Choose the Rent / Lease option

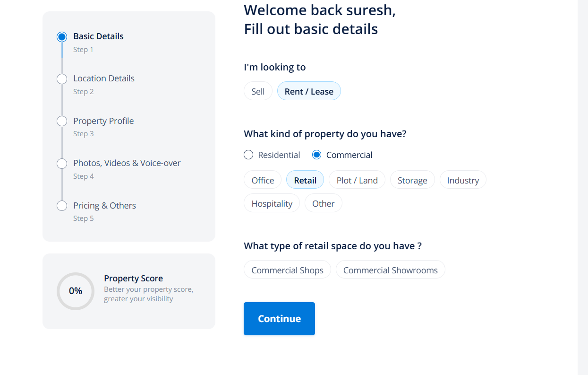[309, 91]
